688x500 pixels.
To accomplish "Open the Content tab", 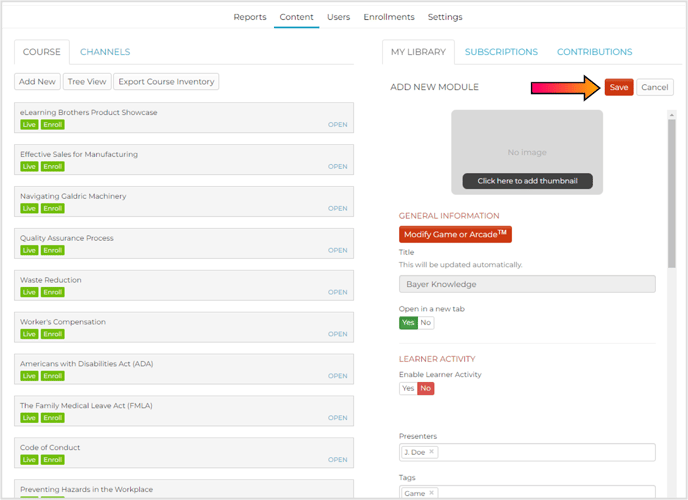I will pyautogui.click(x=296, y=17).
